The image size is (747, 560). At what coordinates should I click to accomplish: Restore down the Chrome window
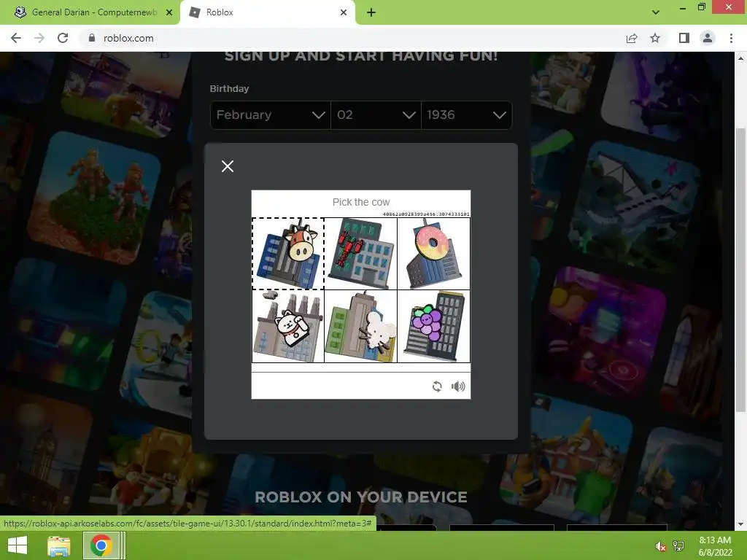[x=701, y=7]
